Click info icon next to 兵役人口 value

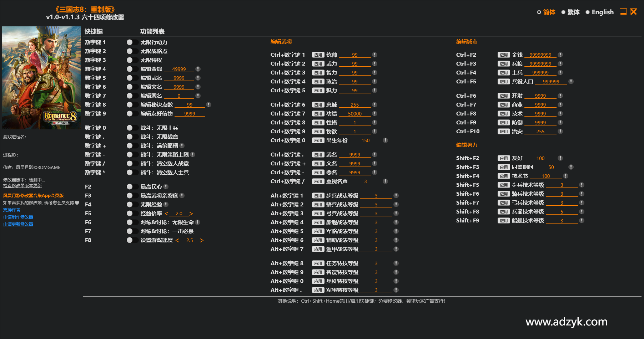click(x=571, y=82)
